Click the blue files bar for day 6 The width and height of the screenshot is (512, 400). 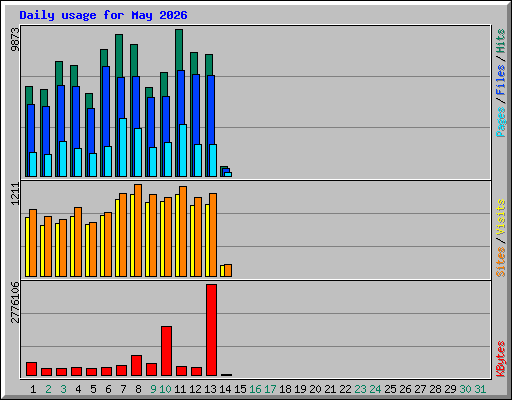(106, 106)
